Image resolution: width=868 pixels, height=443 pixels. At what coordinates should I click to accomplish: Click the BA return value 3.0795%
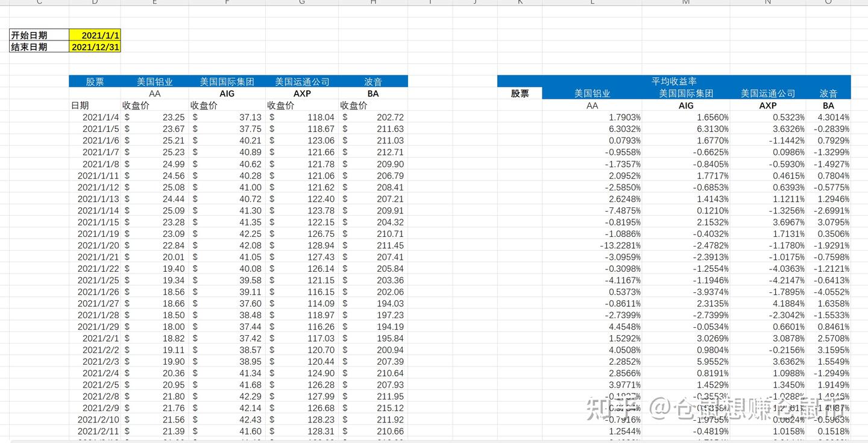pos(828,222)
